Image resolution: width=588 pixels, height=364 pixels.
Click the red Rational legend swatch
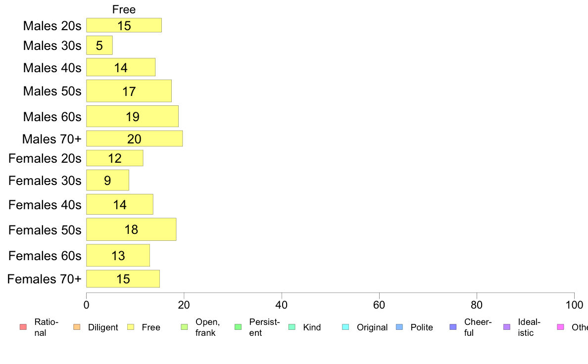coord(23,327)
